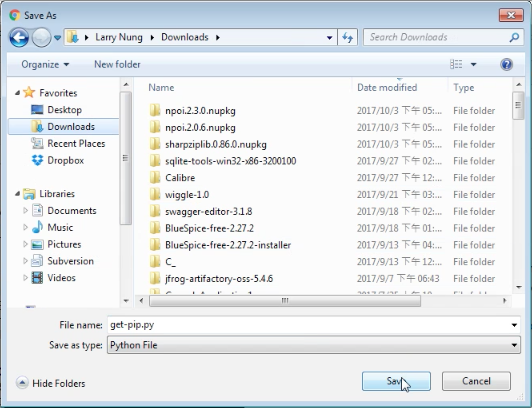Select the Videos library
The image size is (532, 408).
[x=61, y=278]
